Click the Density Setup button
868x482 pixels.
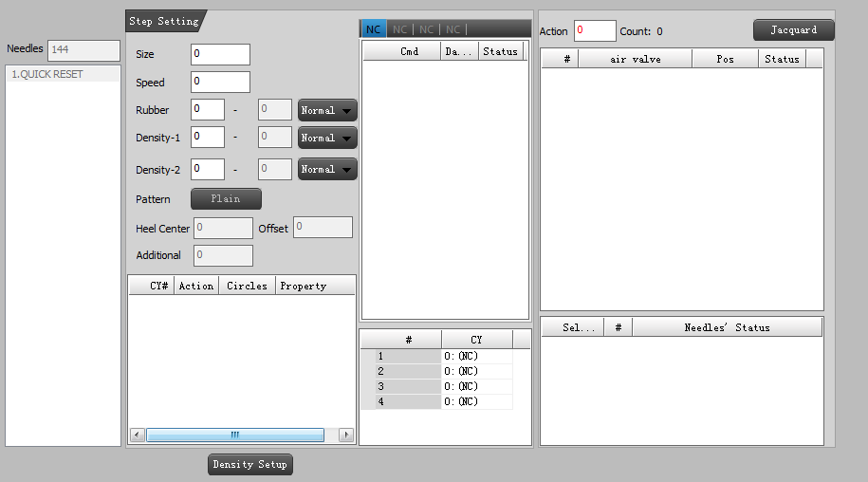(x=250, y=464)
